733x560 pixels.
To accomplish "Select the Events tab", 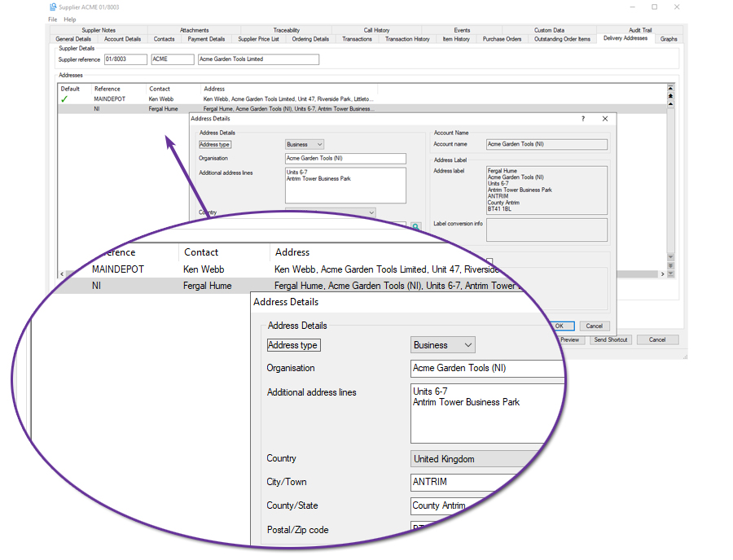I will [462, 30].
